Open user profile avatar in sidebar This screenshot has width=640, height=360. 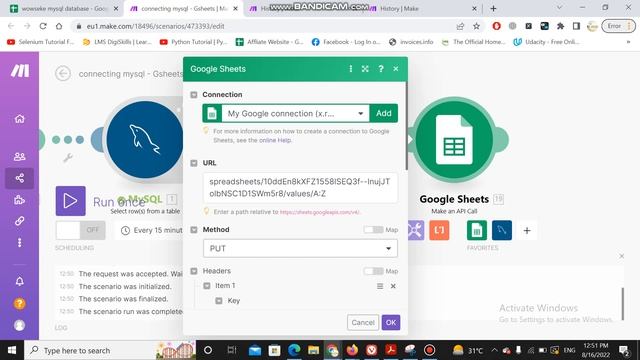click(19, 325)
